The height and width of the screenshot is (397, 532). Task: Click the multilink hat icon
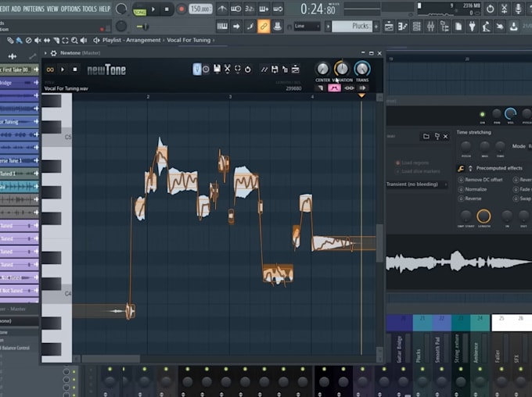point(277,26)
